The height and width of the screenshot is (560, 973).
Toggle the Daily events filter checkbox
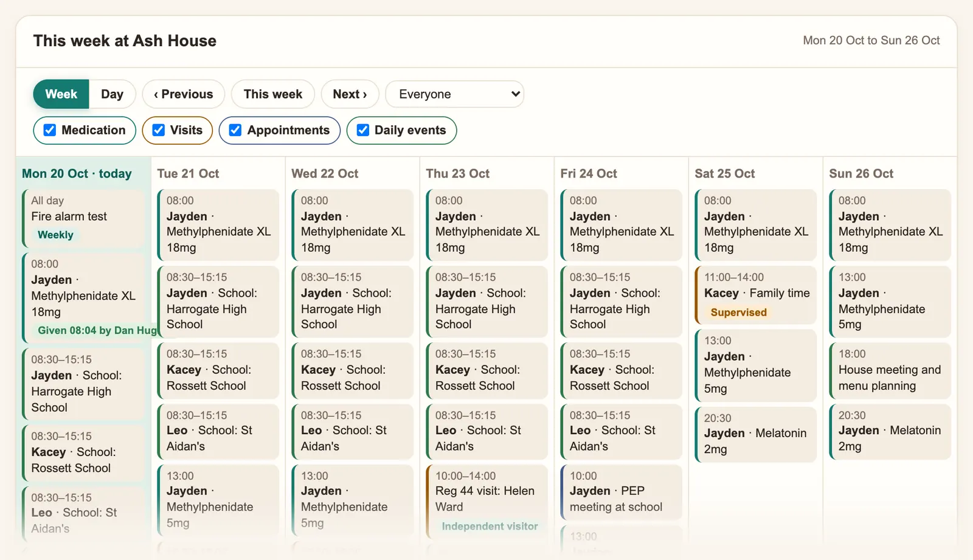(x=363, y=130)
